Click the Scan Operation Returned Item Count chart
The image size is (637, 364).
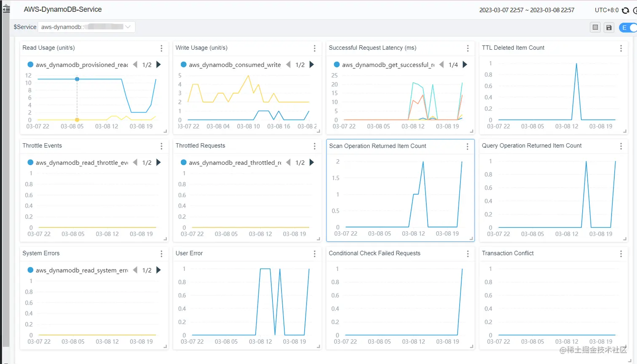(x=400, y=196)
